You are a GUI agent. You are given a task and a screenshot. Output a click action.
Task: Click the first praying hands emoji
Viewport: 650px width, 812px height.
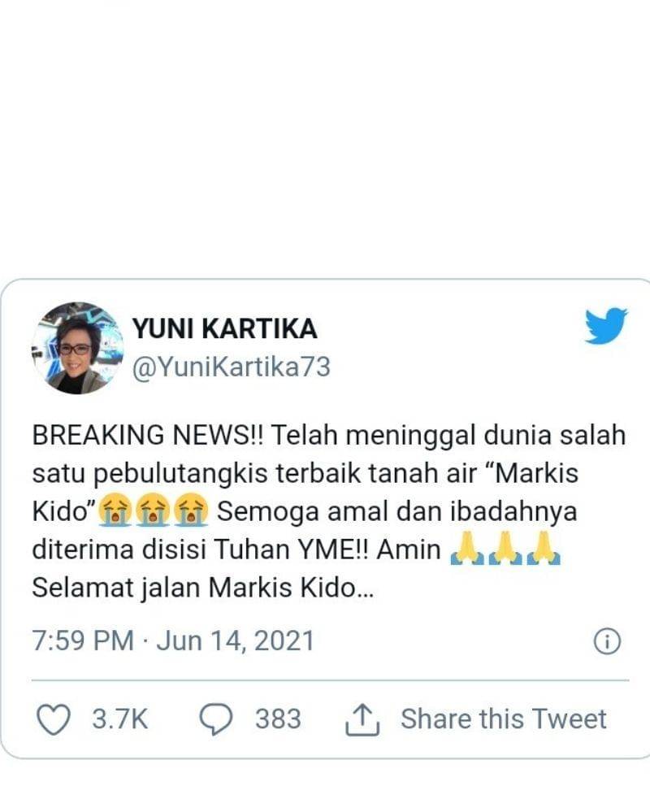pyautogui.click(x=467, y=547)
